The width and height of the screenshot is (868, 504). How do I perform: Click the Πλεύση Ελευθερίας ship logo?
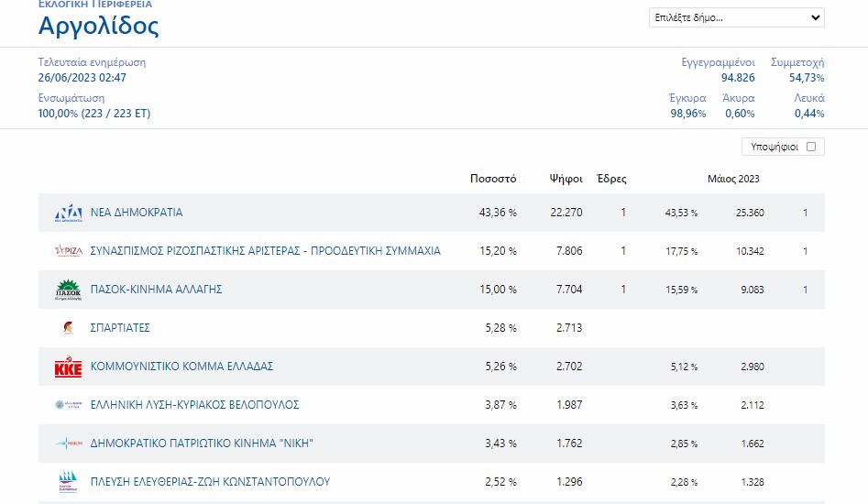tap(68, 482)
